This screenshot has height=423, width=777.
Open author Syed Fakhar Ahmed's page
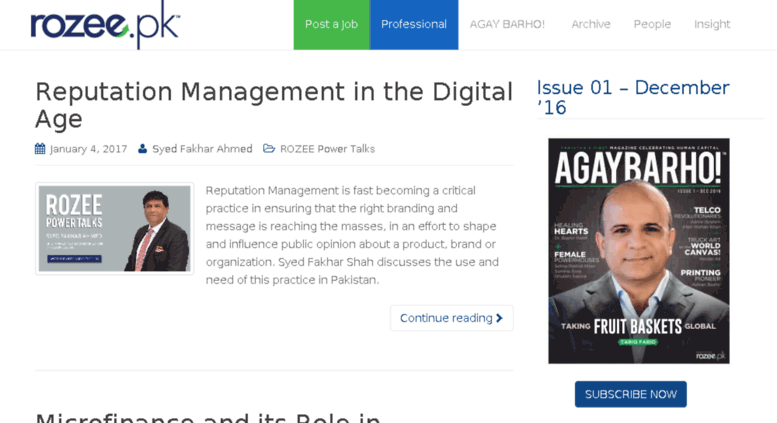[x=202, y=149]
